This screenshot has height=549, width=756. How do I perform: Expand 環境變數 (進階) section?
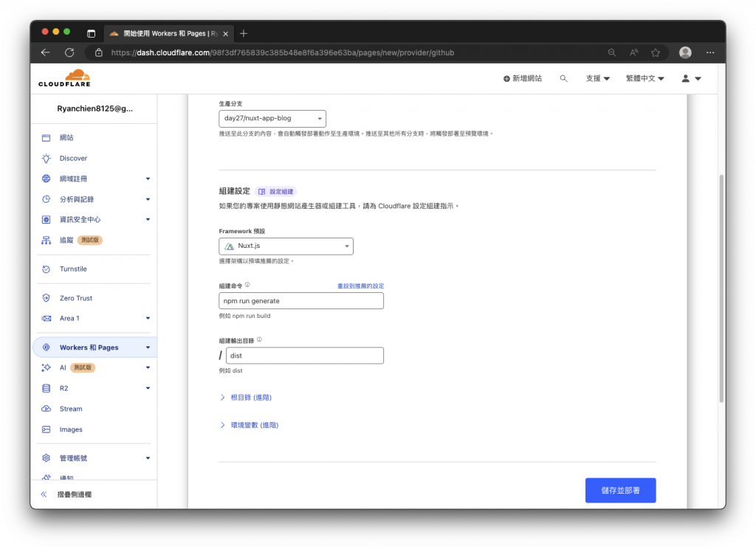(250, 425)
